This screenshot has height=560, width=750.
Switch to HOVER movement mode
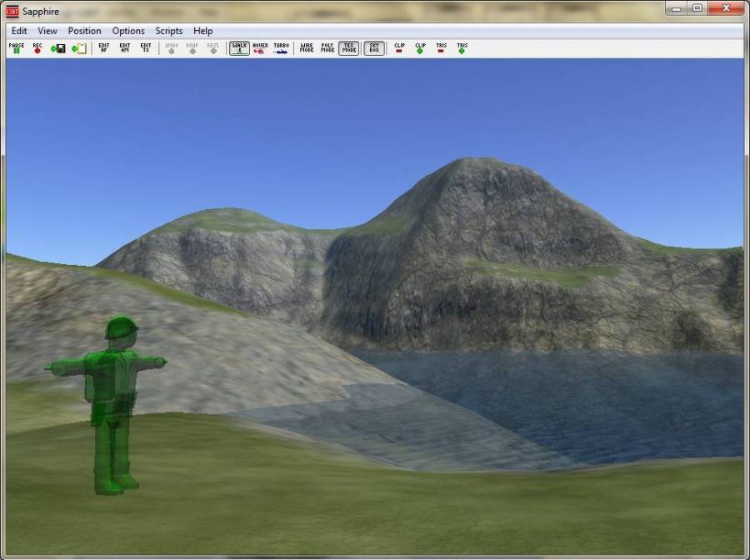coord(261,47)
